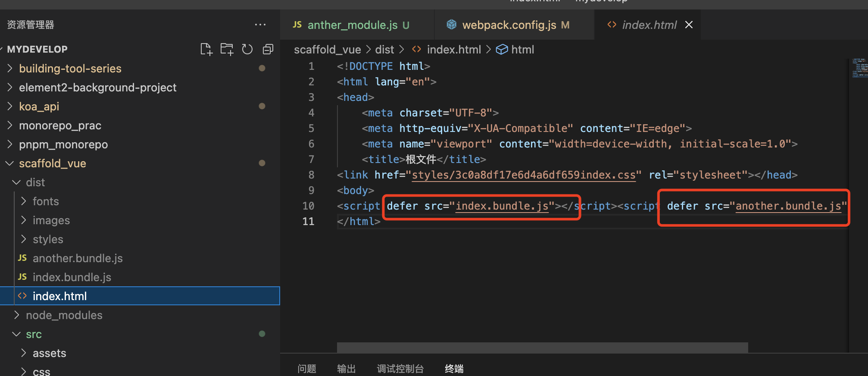The width and height of the screenshot is (868, 376).
Task: Open the explorer more actions ellipsis menu
Action: tap(260, 25)
